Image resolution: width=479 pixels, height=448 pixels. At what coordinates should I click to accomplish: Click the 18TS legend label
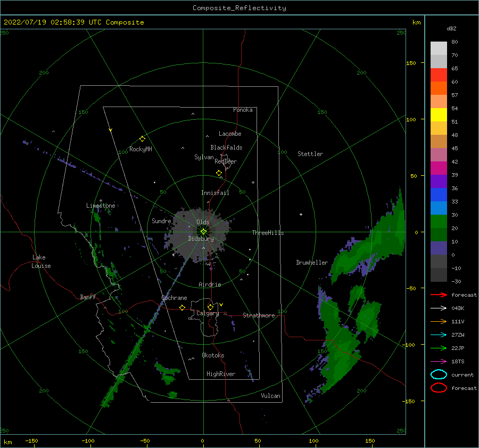458,362
